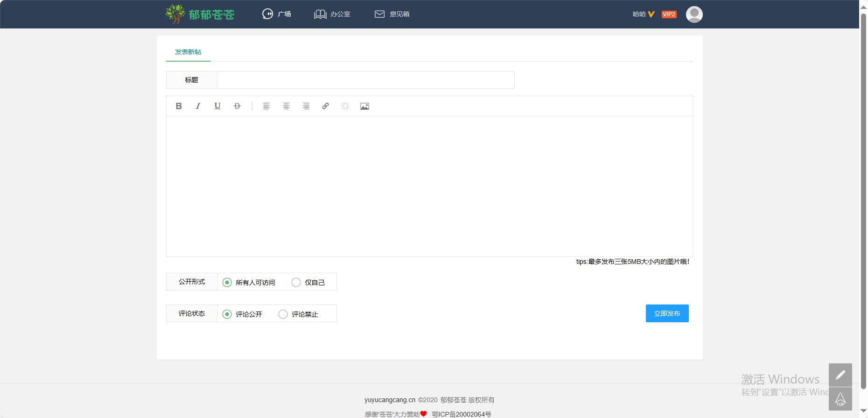
Task: Select 仅自己 visibility option
Action: pyautogui.click(x=308, y=282)
